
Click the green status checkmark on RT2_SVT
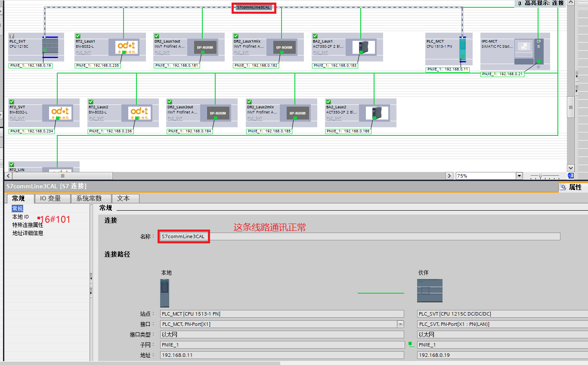click(12, 102)
